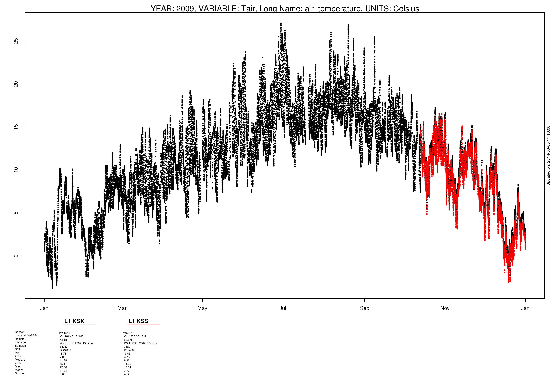Viewport: 554px width, 392px height.
Task: Click the red legend line under L1 KSS
Action: 144,324
